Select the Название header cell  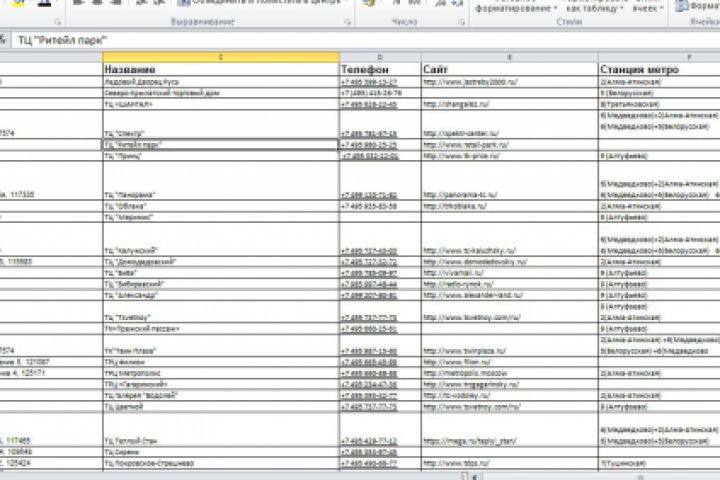pyautogui.click(x=221, y=69)
